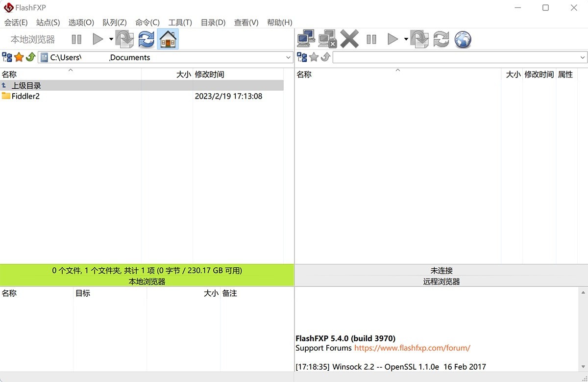Toggle the remote pause button

[371, 39]
